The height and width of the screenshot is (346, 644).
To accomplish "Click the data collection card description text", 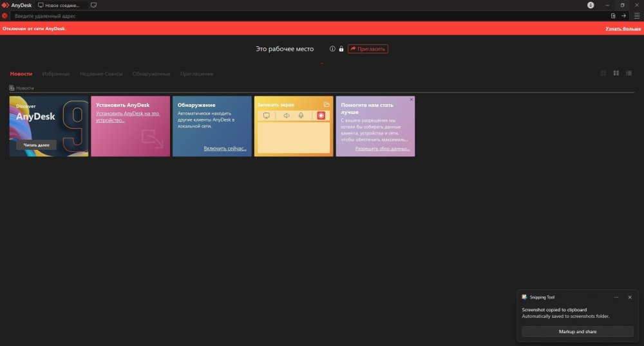I will [x=374, y=130].
